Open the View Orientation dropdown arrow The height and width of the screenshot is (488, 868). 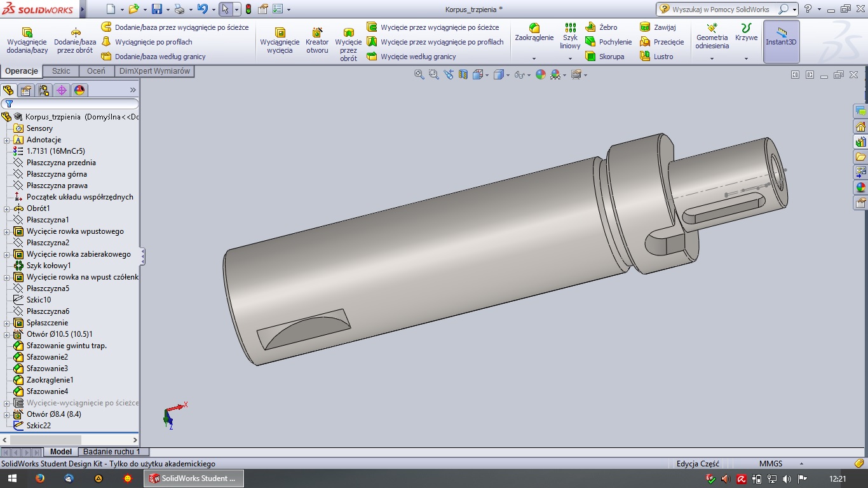click(487, 75)
